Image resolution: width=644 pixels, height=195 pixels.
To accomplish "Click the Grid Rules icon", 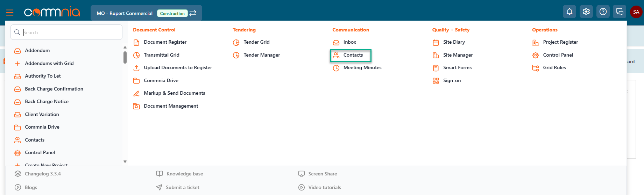I will [536, 68].
